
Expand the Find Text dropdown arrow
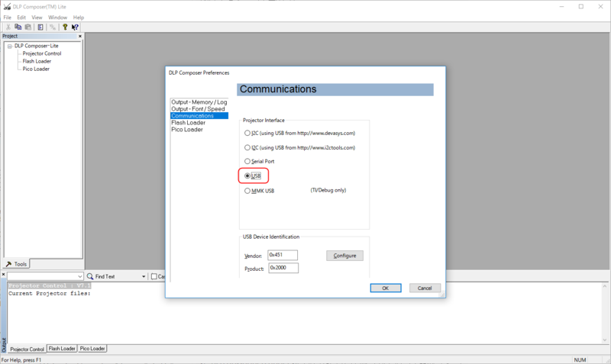pos(144,276)
